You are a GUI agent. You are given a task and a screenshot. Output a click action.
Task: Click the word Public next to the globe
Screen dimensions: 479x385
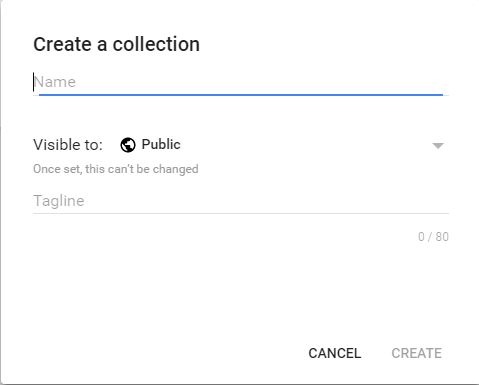161,144
